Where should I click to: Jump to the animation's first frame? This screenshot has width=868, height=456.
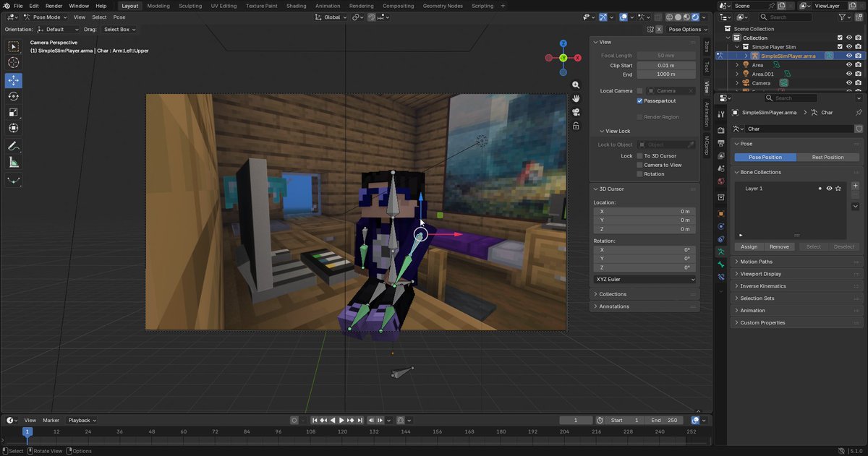pos(315,420)
